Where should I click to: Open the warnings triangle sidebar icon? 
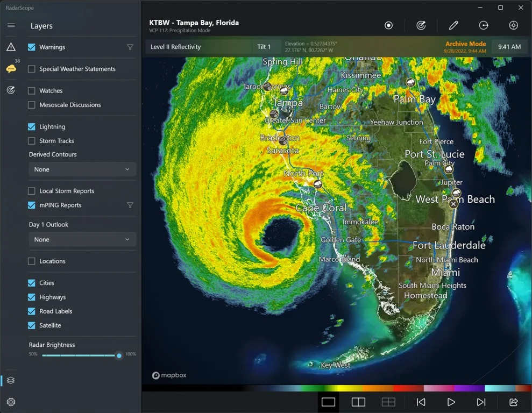point(11,47)
